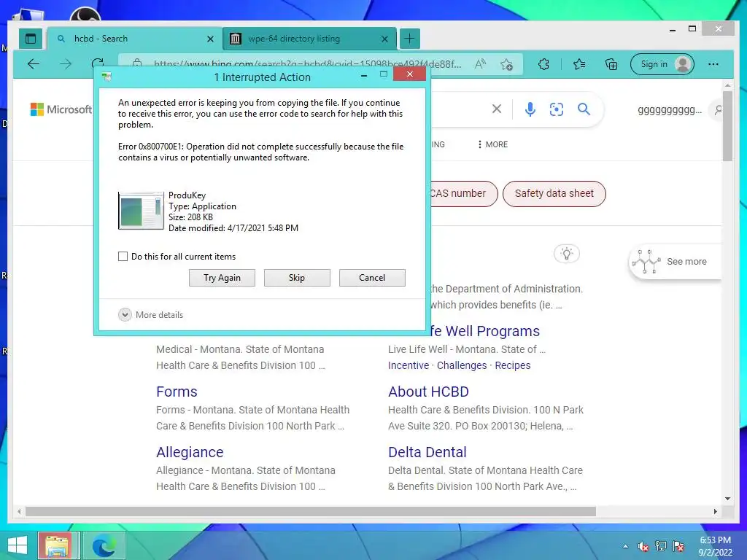
Task: Open Microsoft Edge from the taskbar
Action: tap(104, 545)
